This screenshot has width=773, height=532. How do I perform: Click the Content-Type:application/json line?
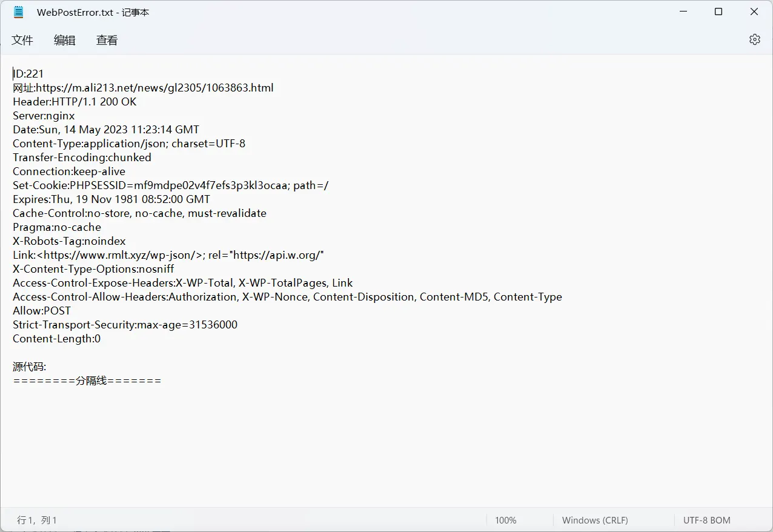click(x=129, y=144)
